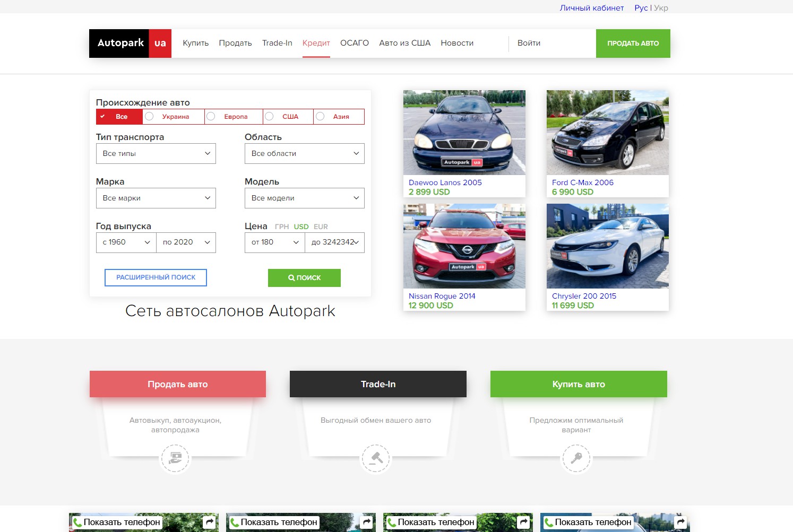Select Украина as car origin
Screen dimensions: 793x532
click(174, 117)
